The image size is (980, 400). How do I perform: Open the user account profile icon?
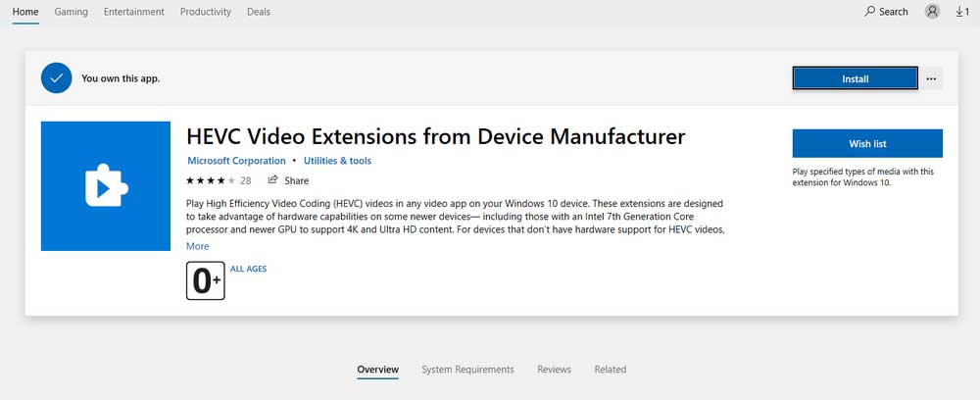[x=932, y=11]
